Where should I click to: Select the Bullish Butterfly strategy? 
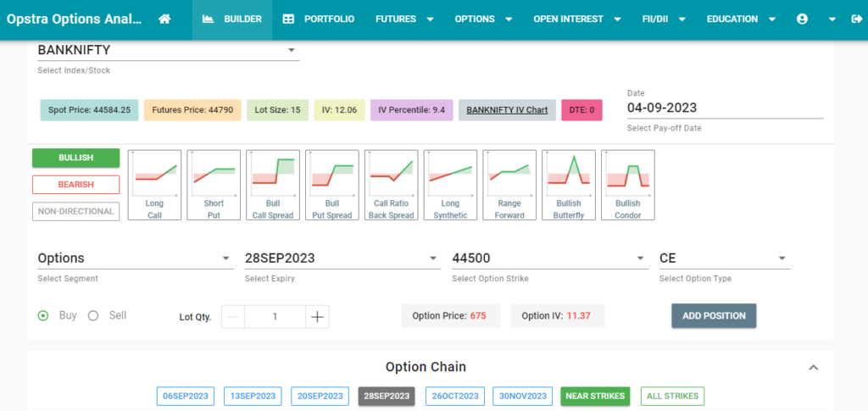click(x=569, y=186)
